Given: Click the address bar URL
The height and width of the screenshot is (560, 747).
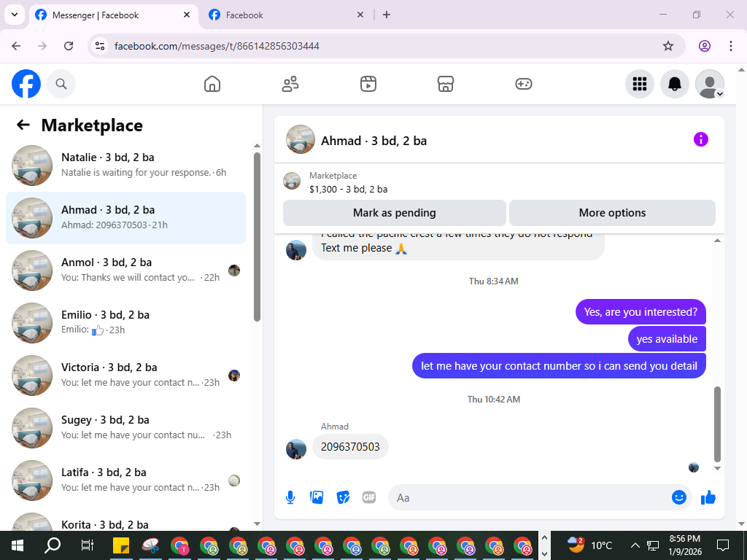Looking at the screenshot, I should (217, 46).
